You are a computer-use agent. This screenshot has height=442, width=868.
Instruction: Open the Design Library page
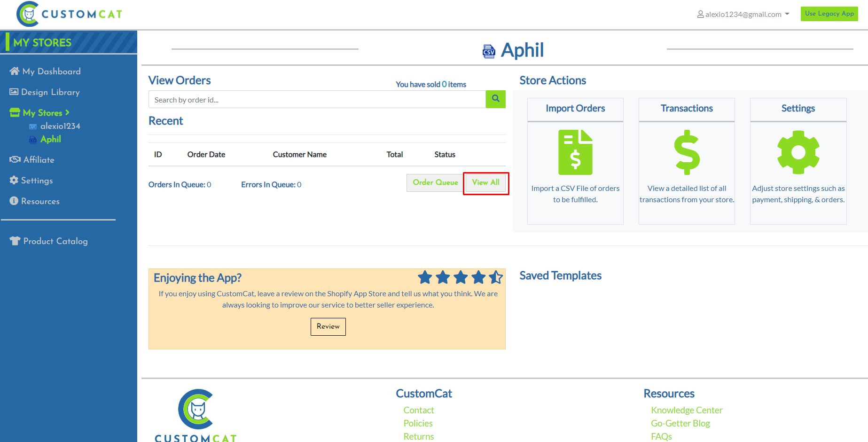(x=50, y=92)
